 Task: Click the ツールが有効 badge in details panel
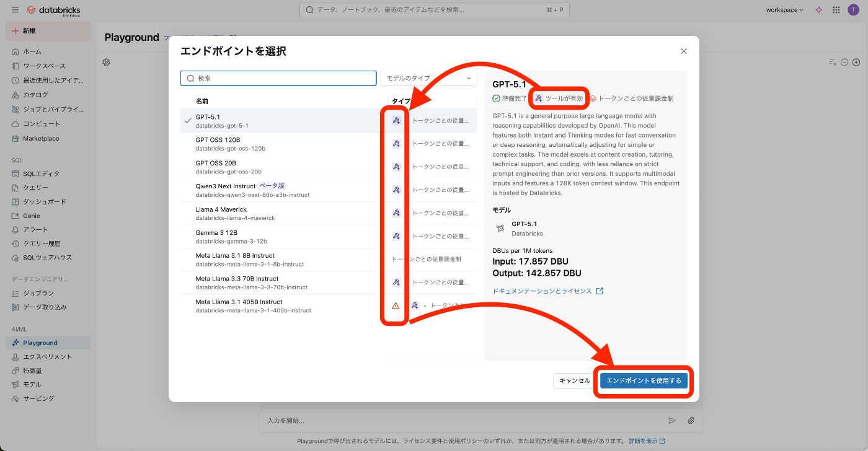click(559, 99)
